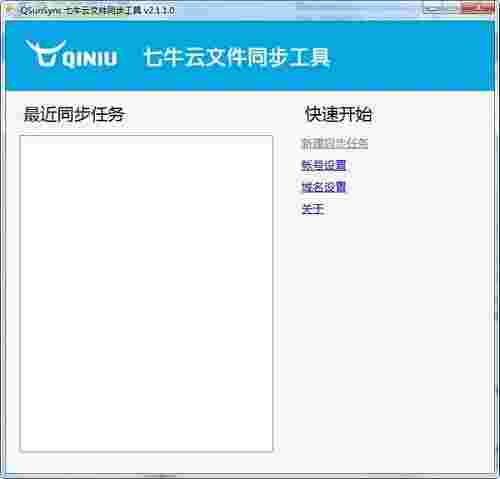The image size is (500, 479).
Task: Close the QSunSync window
Action: 477,8
